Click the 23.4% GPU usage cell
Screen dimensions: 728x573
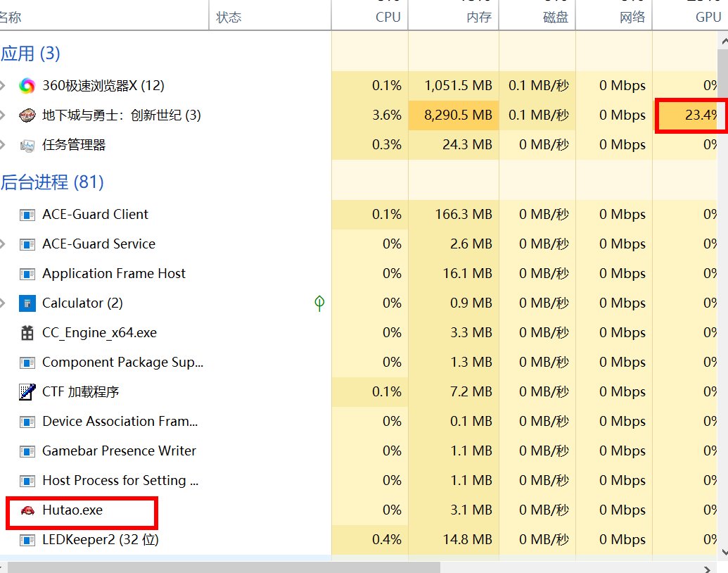(685, 115)
